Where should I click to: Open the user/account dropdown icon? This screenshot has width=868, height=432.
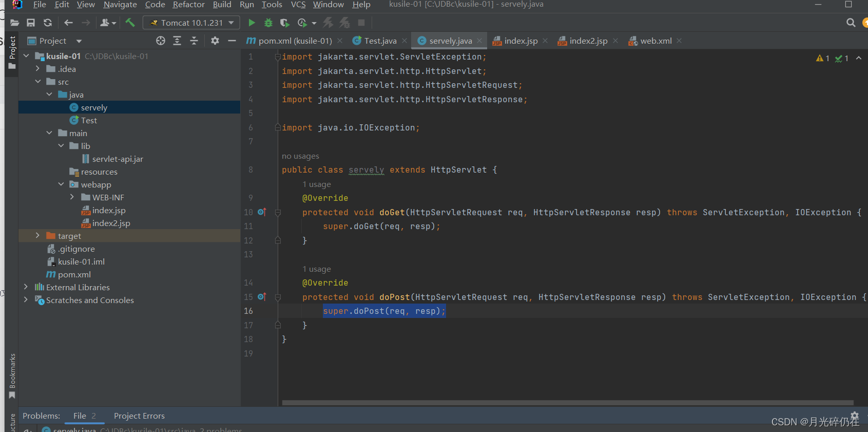click(108, 23)
